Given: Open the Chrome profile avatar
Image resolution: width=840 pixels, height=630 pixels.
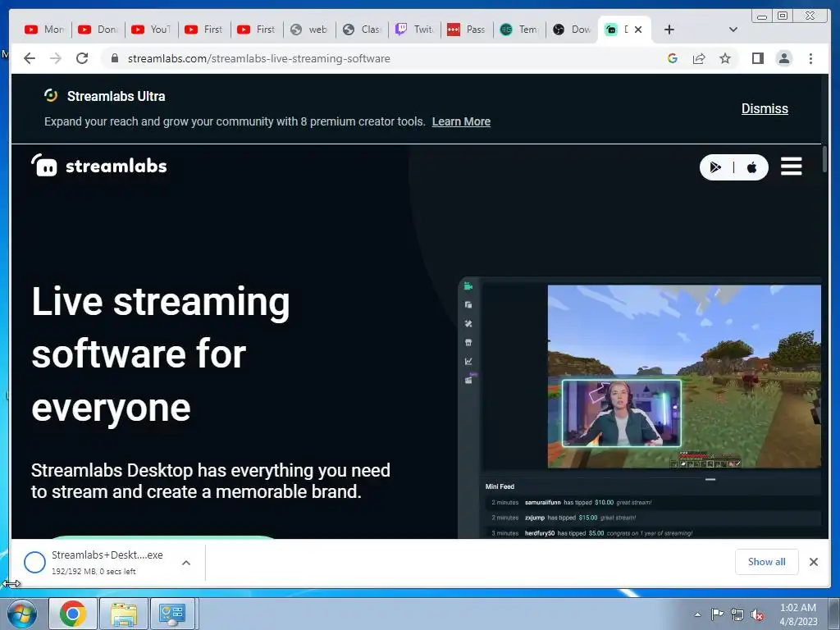Looking at the screenshot, I should pyautogui.click(x=783, y=58).
